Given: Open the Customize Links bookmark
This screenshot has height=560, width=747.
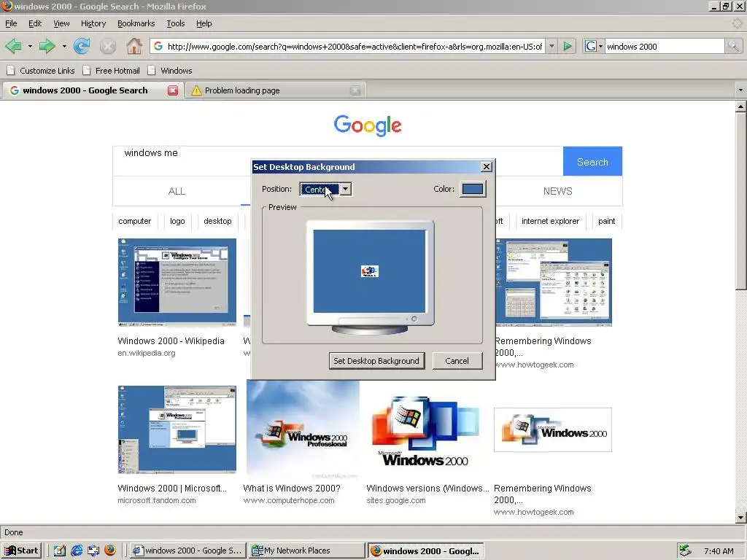Looking at the screenshot, I should coord(41,71).
